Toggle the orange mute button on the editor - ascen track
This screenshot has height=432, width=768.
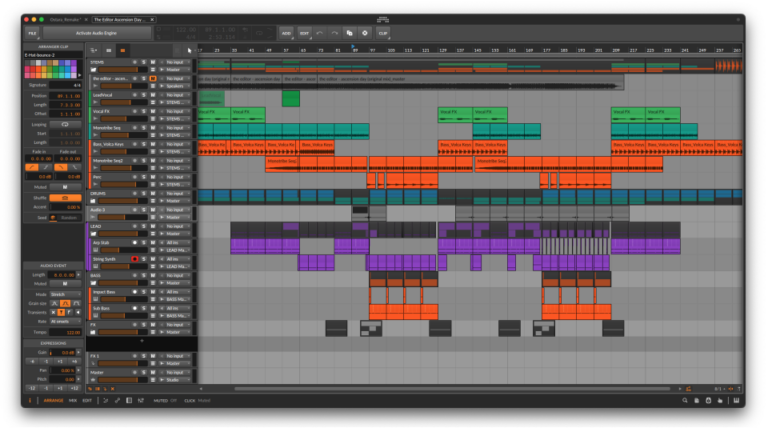pos(153,78)
